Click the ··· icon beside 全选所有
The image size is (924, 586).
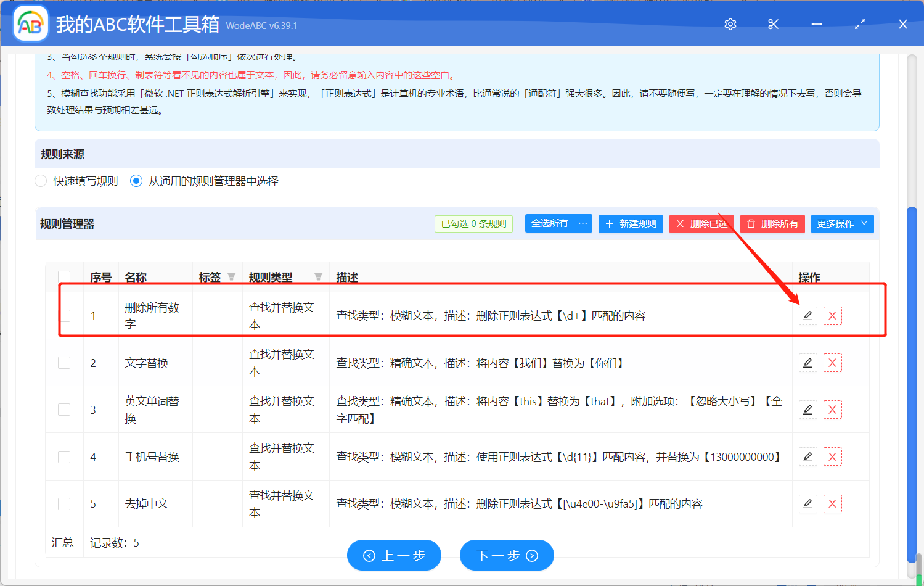583,223
